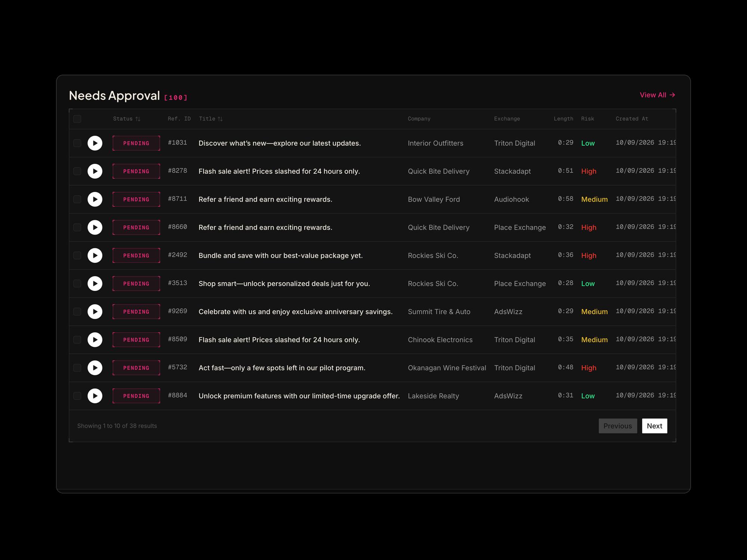Image resolution: width=747 pixels, height=560 pixels.
Task: Tick the select-all checkbox in table header
Action: coord(77,119)
